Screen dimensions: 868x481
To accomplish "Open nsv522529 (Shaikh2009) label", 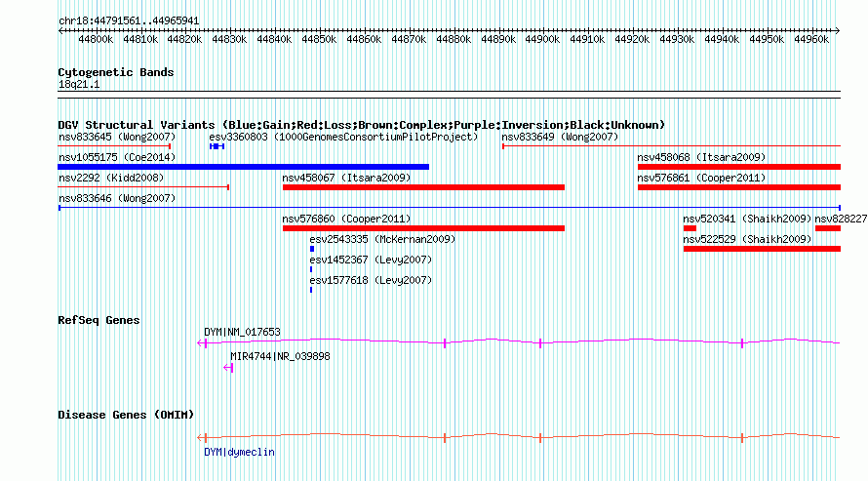I will [747, 239].
